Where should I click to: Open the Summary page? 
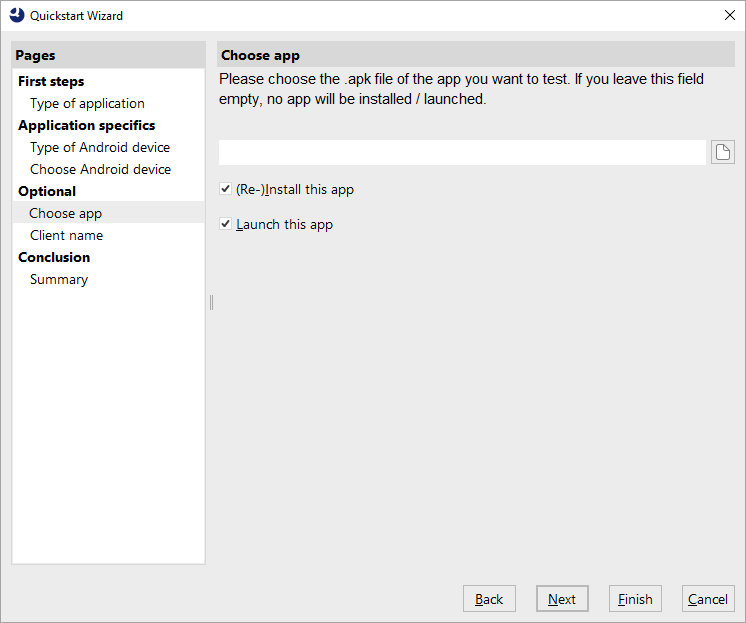[x=59, y=279]
